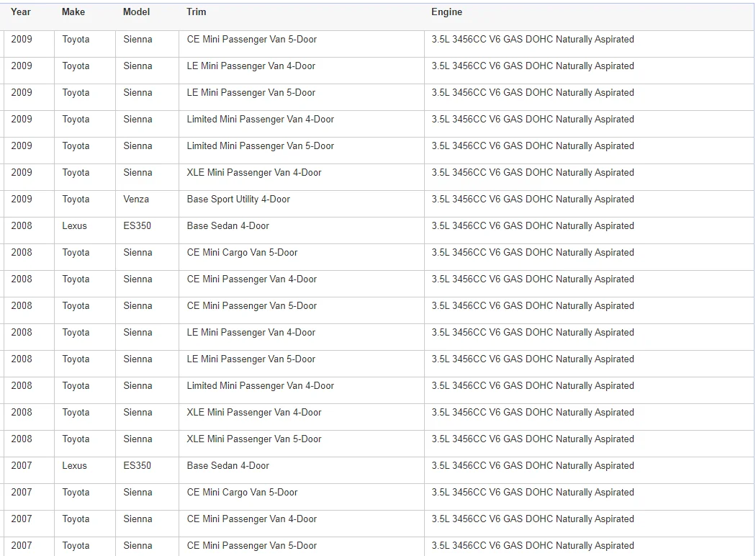Select 2009 trim 'CE Mini Passenger Van 5-Door'

[x=252, y=40]
